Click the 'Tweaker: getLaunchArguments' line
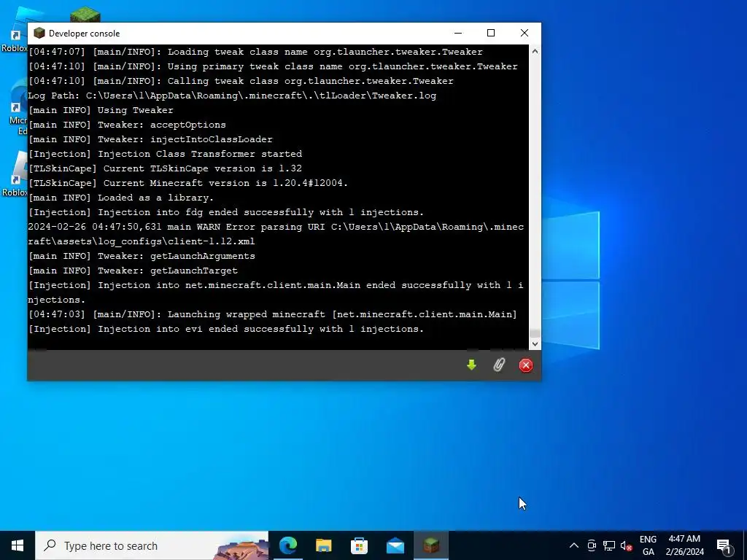 (142, 256)
